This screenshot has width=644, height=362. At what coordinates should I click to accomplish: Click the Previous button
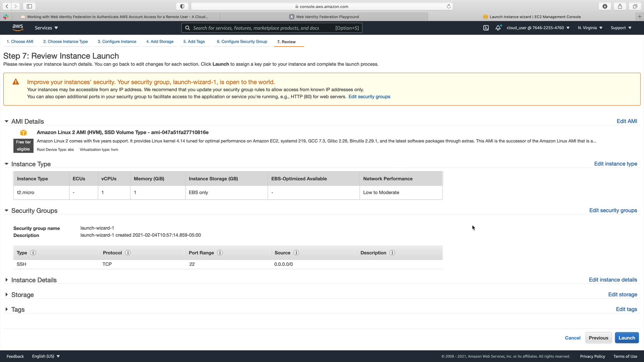pyautogui.click(x=598, y=338)
